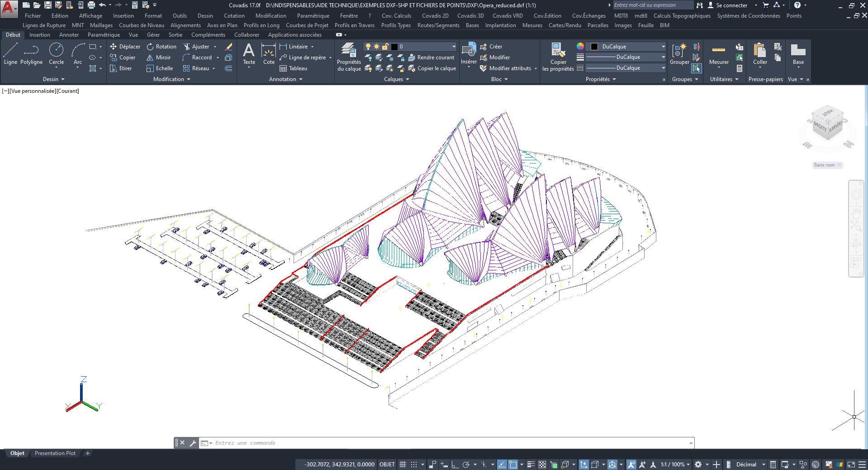Open the Linéaire dimension dropdown arrow

point(312,47)
